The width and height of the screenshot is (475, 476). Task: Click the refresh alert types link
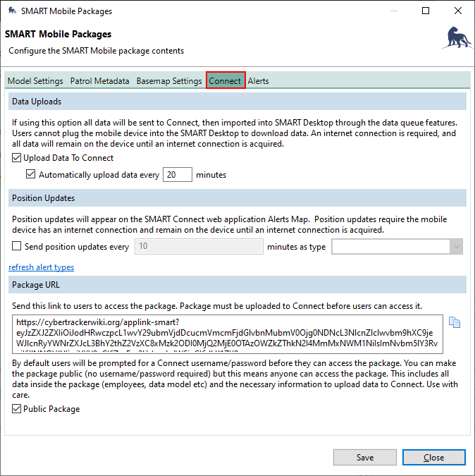coord(41,267)
